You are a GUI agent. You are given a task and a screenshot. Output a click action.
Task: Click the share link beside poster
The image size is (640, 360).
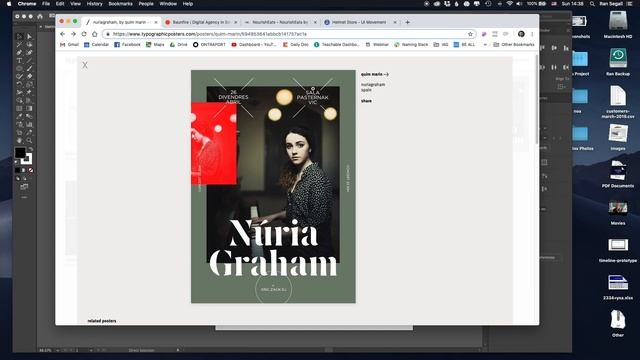click(366, 101)
